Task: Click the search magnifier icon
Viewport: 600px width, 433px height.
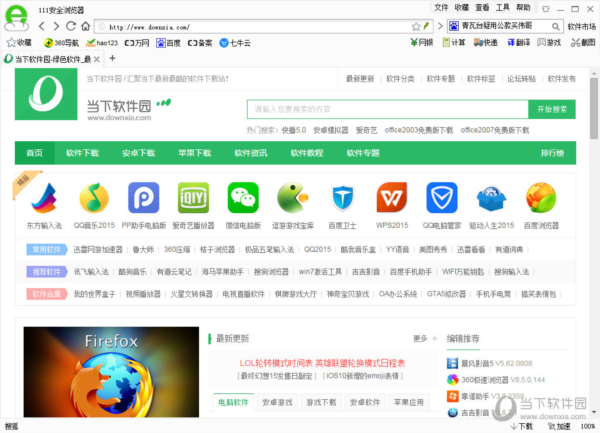Action: 556,26
